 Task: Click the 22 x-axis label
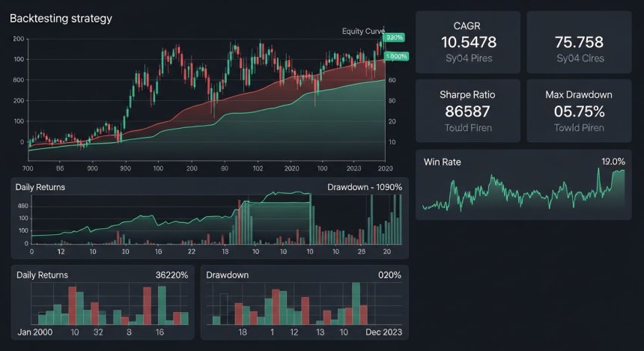tap(192, 251)
